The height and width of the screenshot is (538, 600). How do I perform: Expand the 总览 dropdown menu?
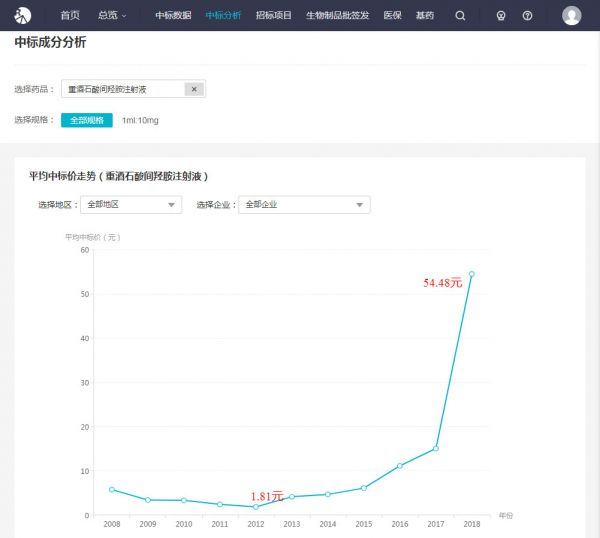coord(112,16)
